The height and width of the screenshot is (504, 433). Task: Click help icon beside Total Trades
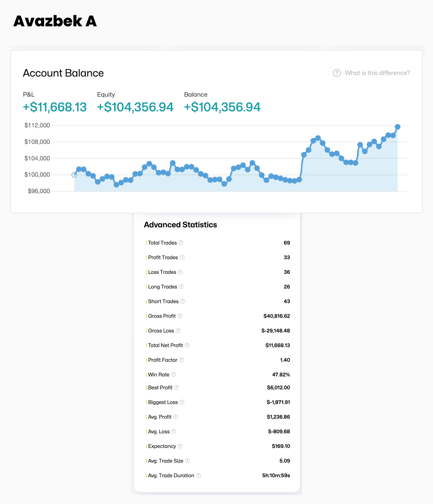click(x=181, y=243)
